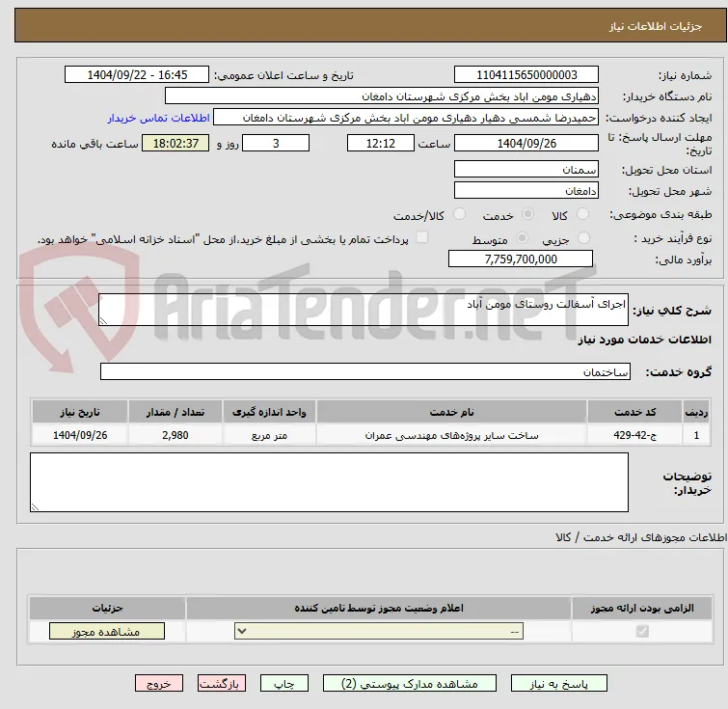Select the کالا/خدمت radio button

459,214
